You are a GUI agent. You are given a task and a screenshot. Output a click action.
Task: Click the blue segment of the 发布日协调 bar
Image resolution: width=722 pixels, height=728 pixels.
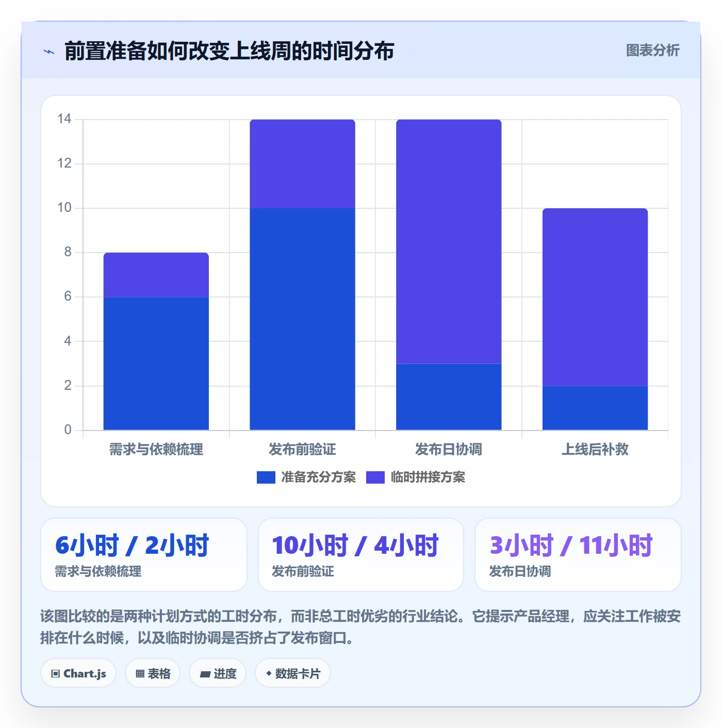449,397
